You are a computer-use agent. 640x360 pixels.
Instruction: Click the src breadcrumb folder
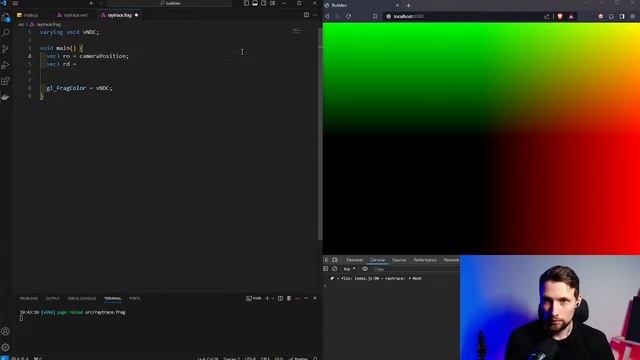[x=21, y=24]
